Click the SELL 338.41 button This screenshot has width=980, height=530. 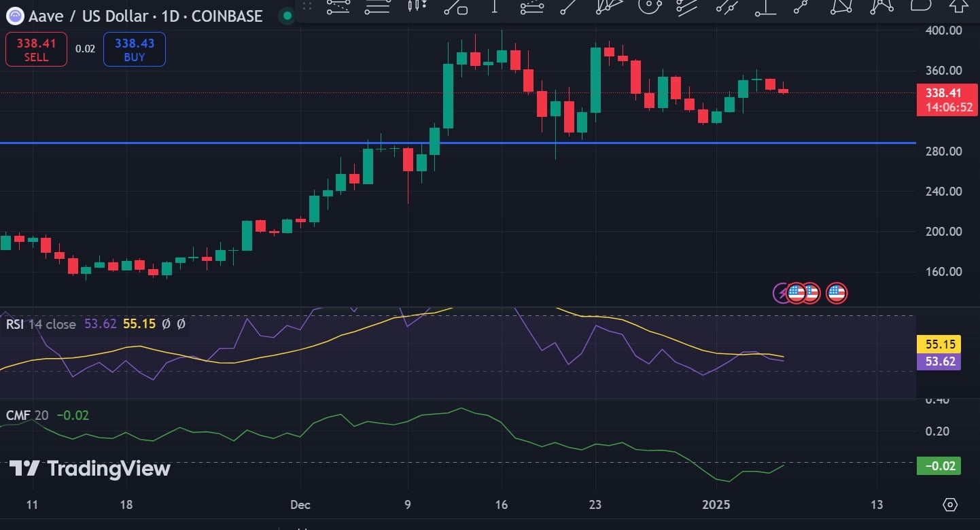(x=35, y=49)
